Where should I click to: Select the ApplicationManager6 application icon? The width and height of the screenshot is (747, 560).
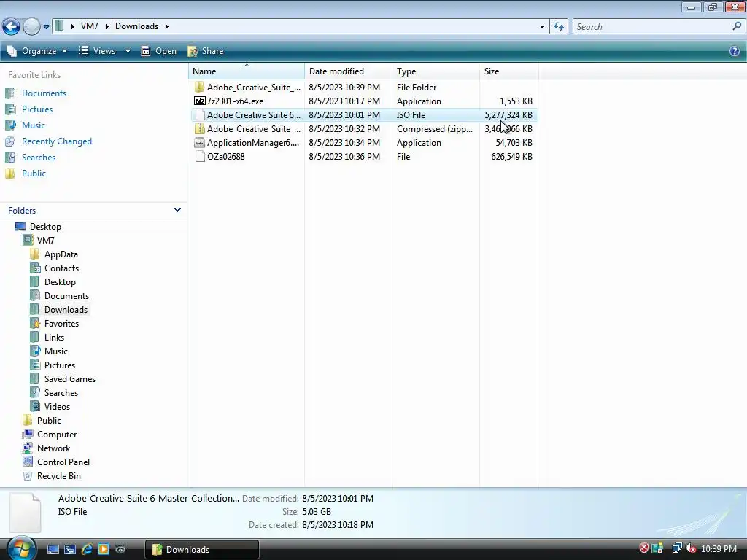coord(200,142)
